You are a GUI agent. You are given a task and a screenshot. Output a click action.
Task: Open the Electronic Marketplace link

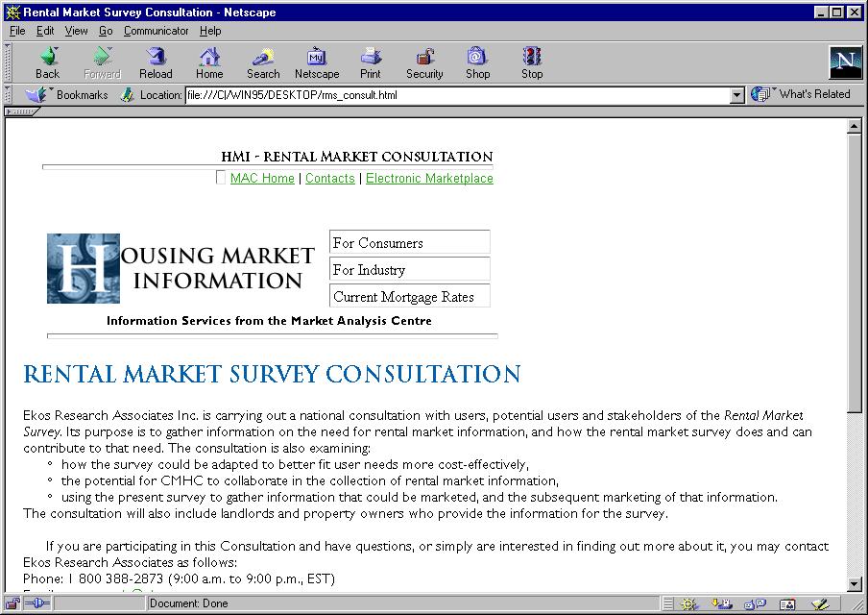coord(429,178)
